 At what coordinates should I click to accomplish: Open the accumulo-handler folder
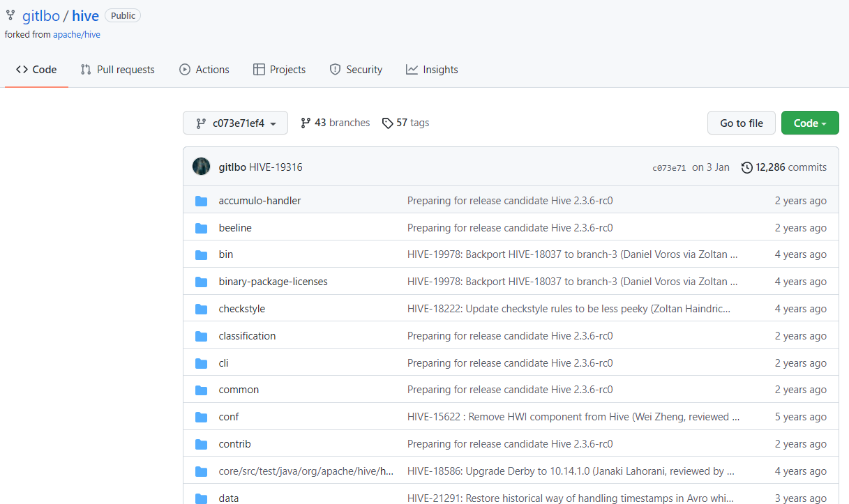(x=260, y=201)
